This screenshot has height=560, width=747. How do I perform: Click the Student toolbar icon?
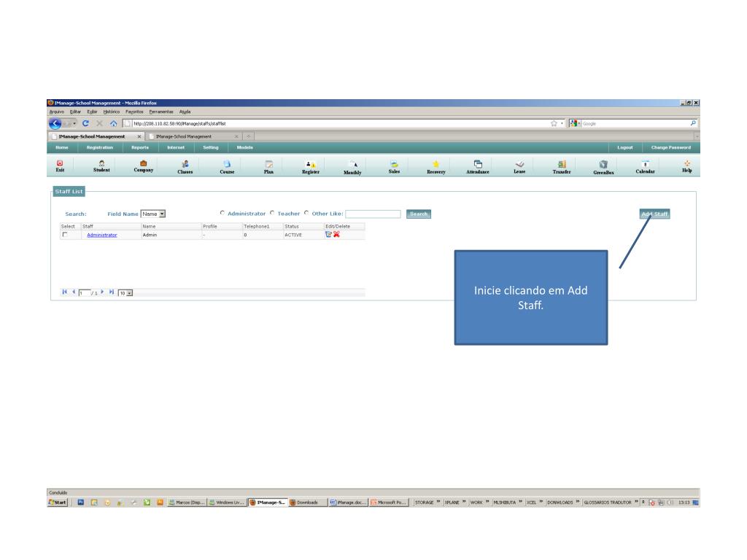(101, 166)
